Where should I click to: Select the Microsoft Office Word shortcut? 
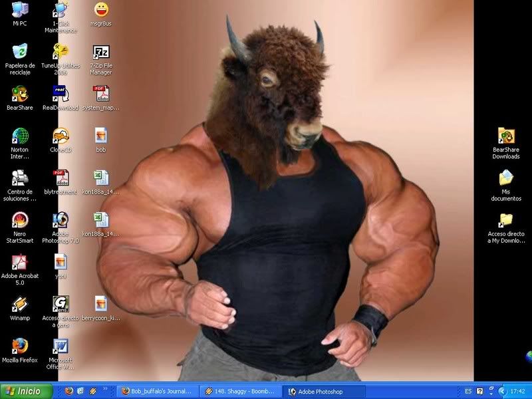click(61, 346)
